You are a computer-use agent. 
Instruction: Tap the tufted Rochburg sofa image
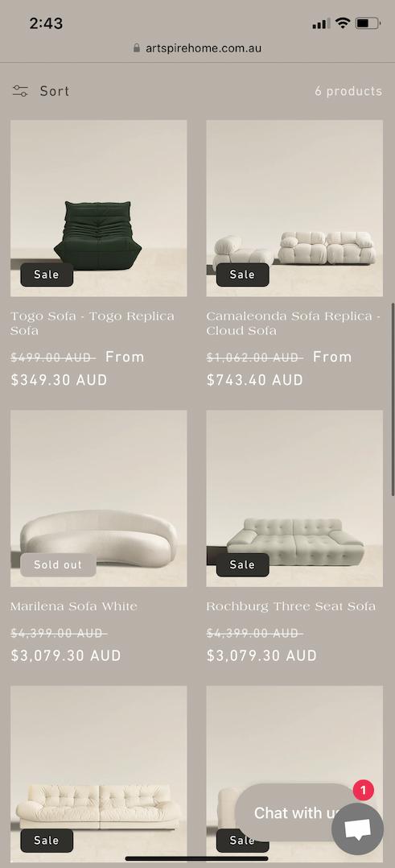coord(294,498)
